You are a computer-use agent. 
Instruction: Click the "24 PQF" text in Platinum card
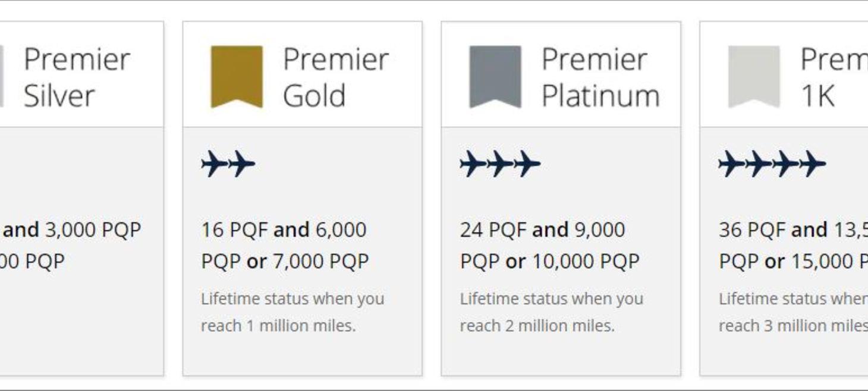pos(493,230)
